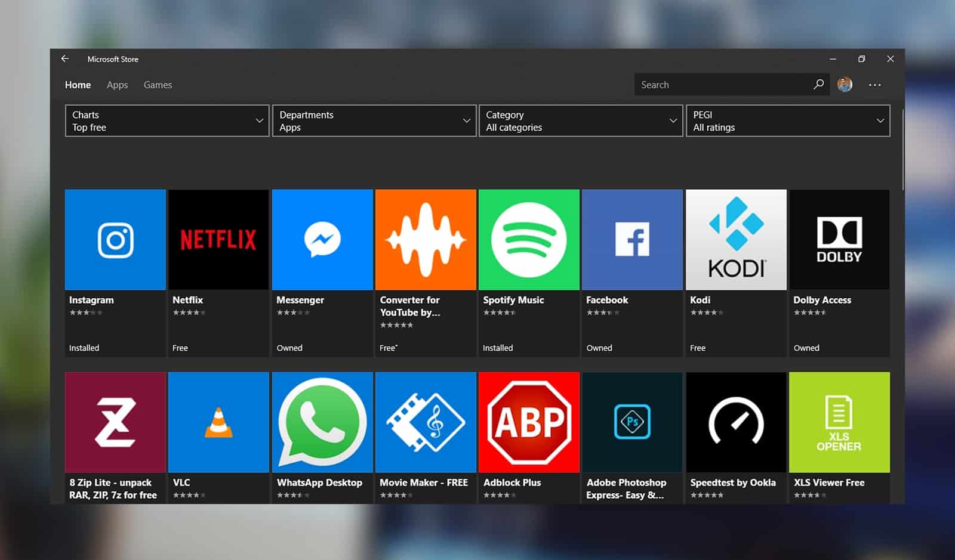Open the WhatsApp Desktop icon
955x560 pixels.
click(322, 422)
